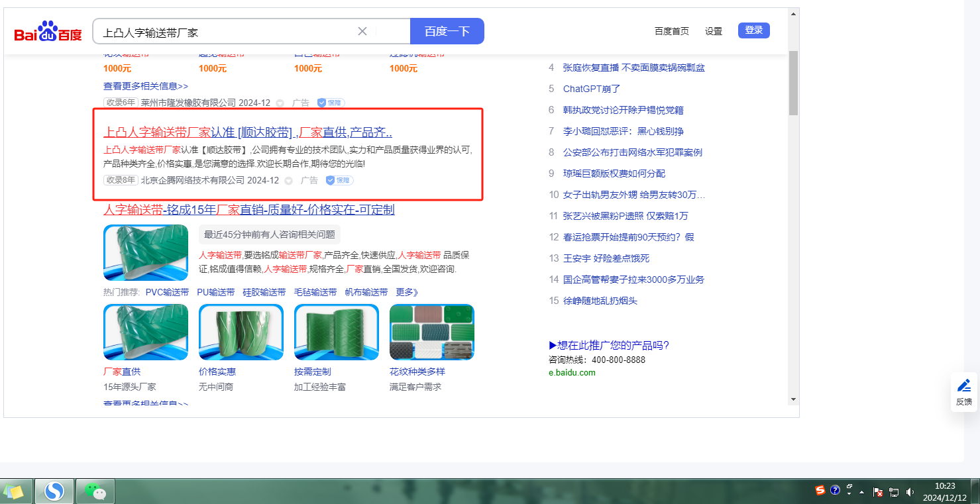980x504 pixels.
Task: Click 更多》 in the 热门推荐 row
Action: 408,292
